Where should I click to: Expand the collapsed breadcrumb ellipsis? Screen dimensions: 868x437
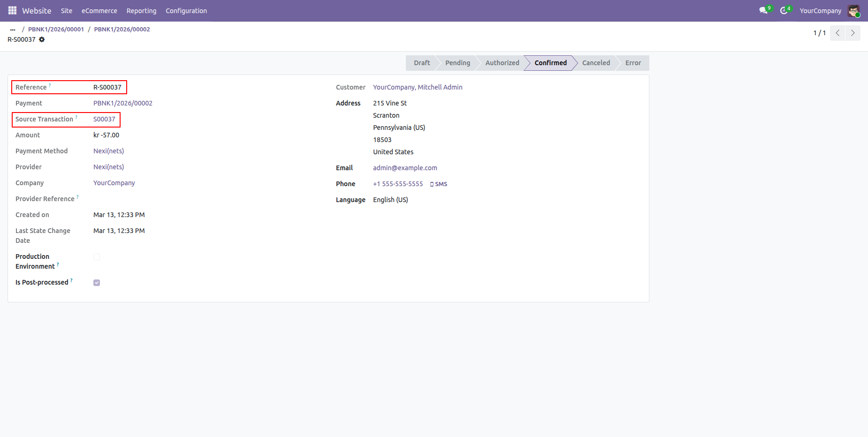(13, 29)
